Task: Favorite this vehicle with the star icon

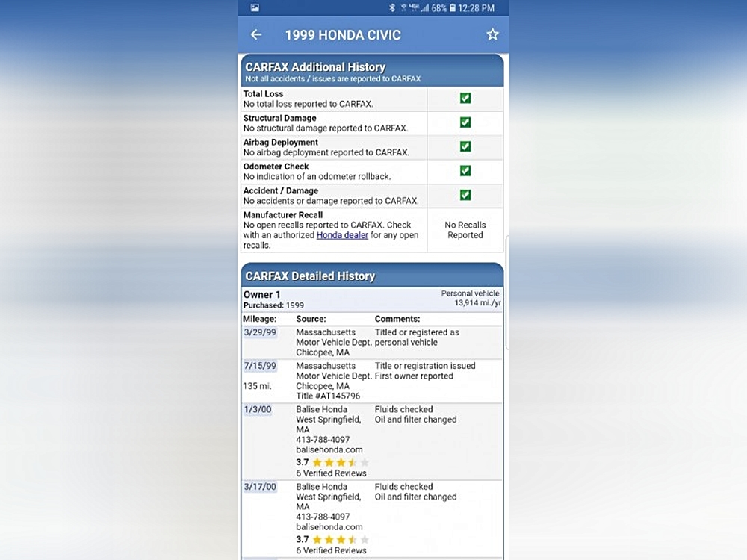Action: [492, 34]
